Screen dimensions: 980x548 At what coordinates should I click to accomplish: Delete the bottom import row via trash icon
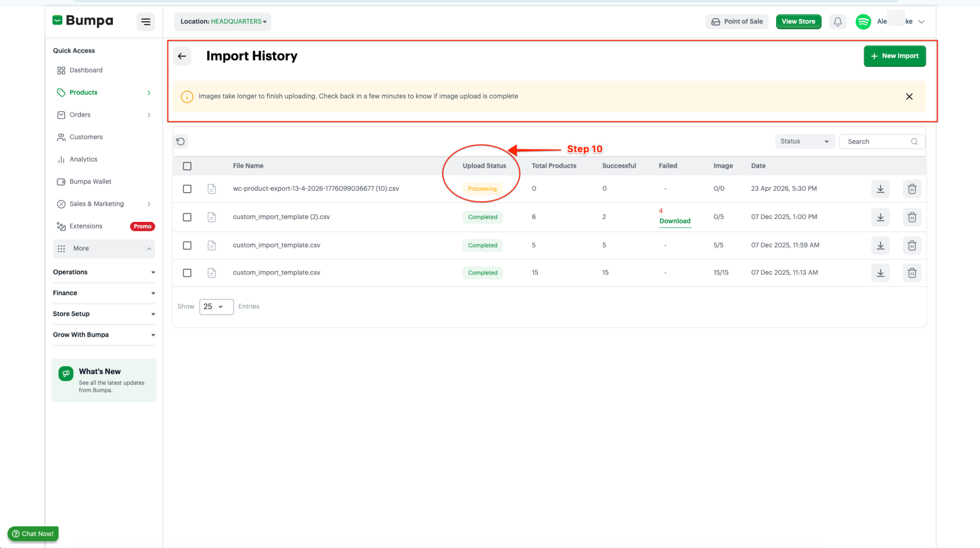(x=912, y=273)
